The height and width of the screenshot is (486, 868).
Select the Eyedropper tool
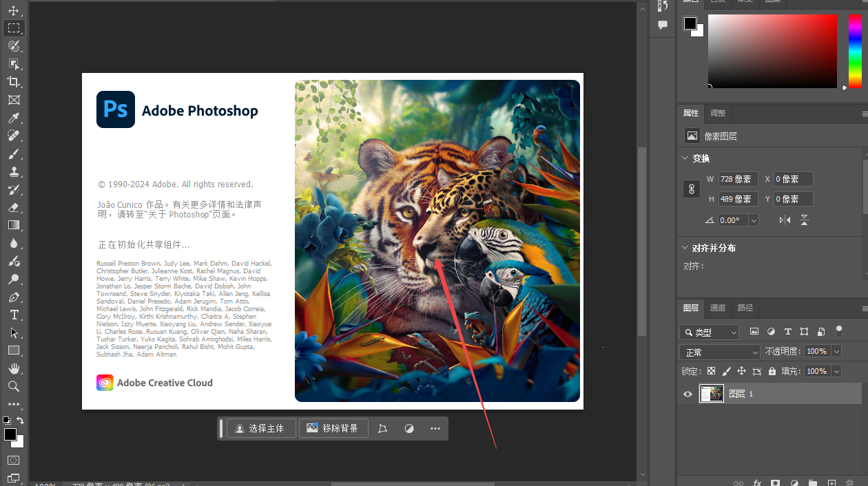click(14, 118)
